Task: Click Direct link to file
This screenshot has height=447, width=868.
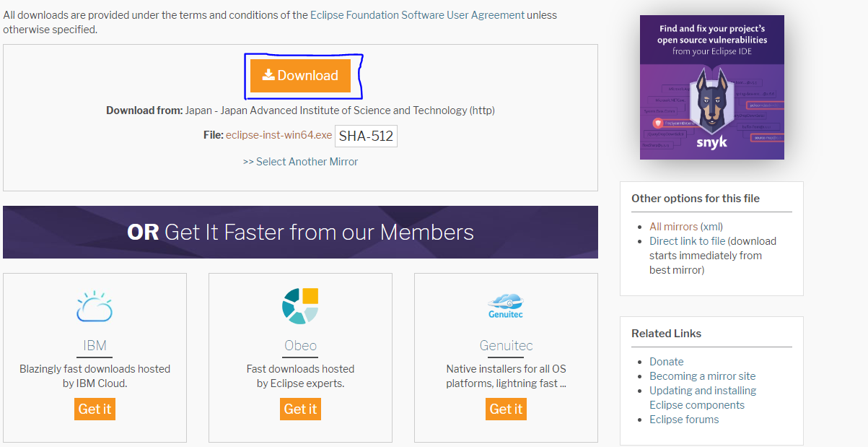Action: 688,241
